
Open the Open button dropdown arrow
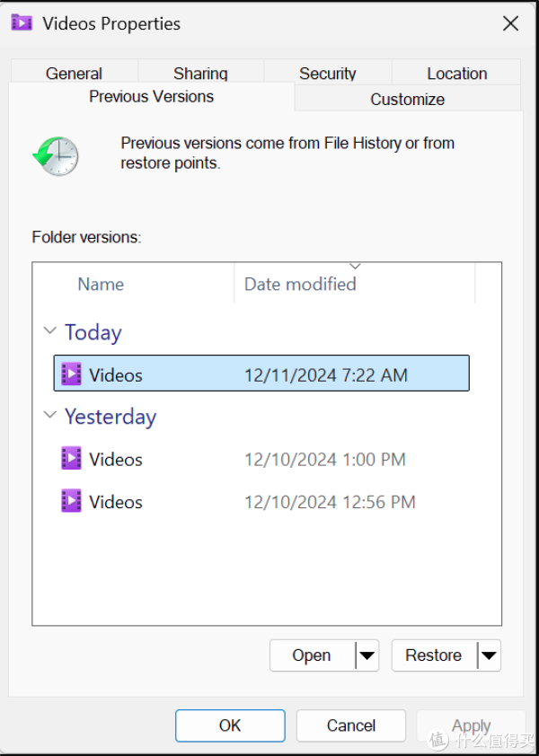tap(368, 655)
